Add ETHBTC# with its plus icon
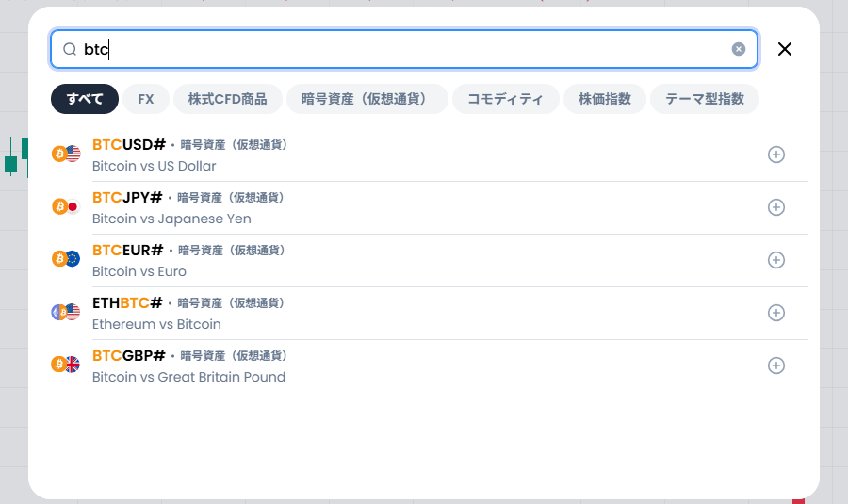 tap(776, 313)
